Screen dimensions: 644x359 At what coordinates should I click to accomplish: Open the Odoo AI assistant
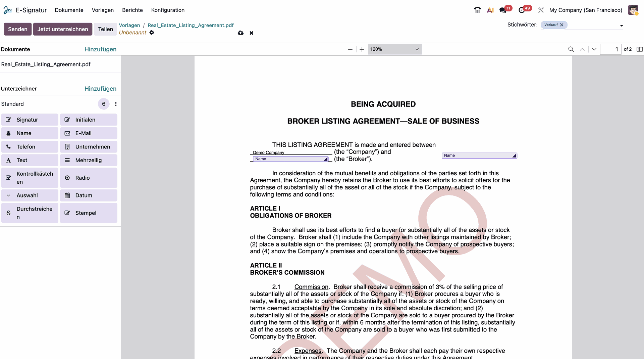(x=490, y=10)
